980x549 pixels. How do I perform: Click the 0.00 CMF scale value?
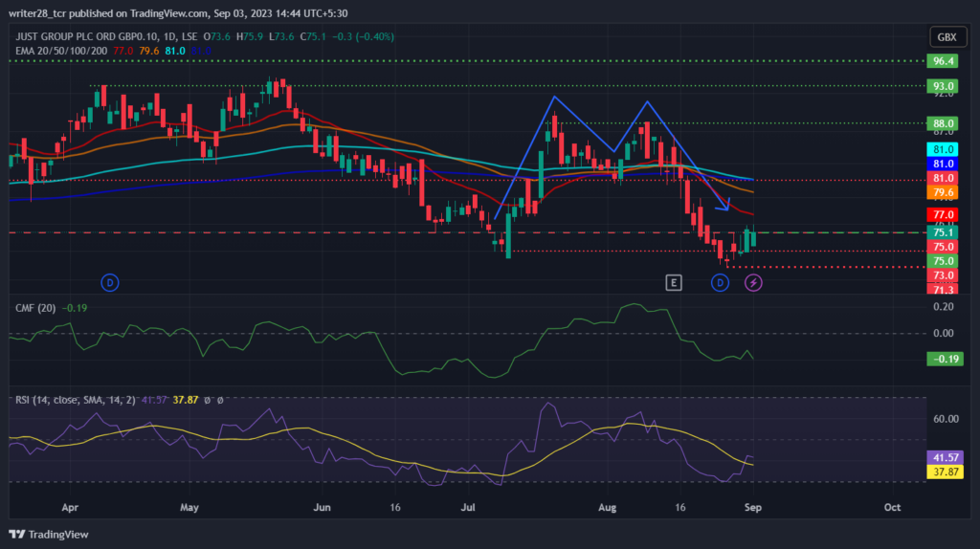pyautogui.click(x=943, y=333)
